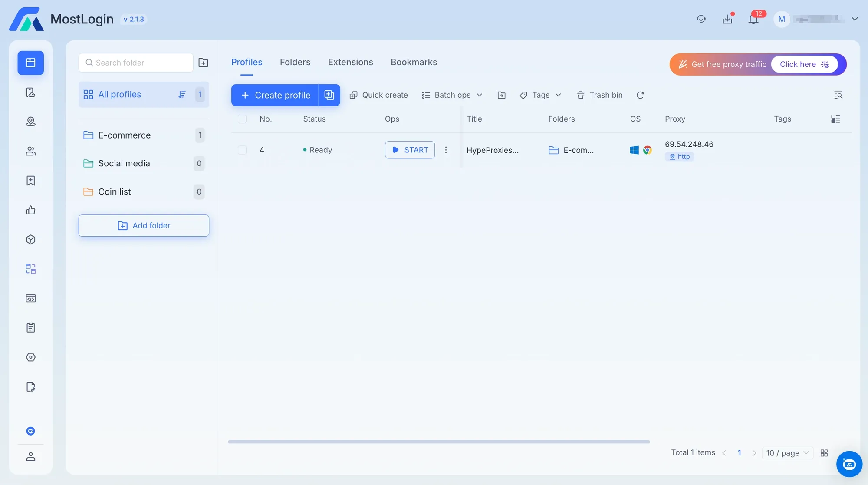Image resolution: width=868 pixels, height=485 pixels.
Task: Expand the Tags dropdown
Action: (x=540, y=95)
